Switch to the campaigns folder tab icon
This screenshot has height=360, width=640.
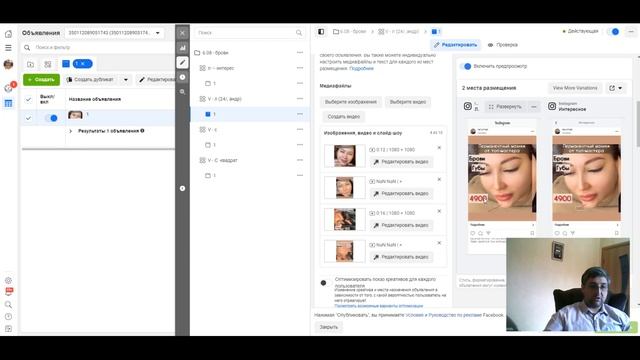click(31, 64)
